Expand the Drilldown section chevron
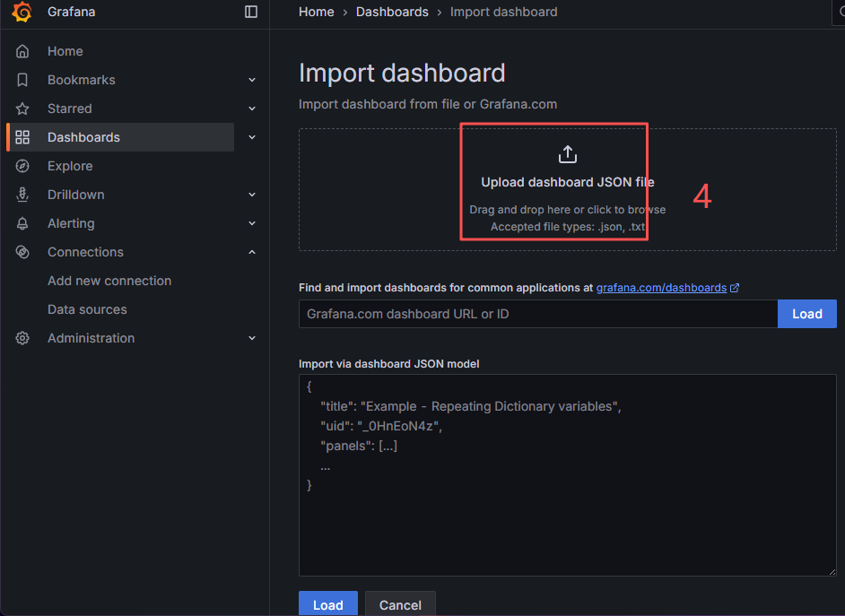The height and width of the screenshot is (616, 845). (x=252, y=195)
